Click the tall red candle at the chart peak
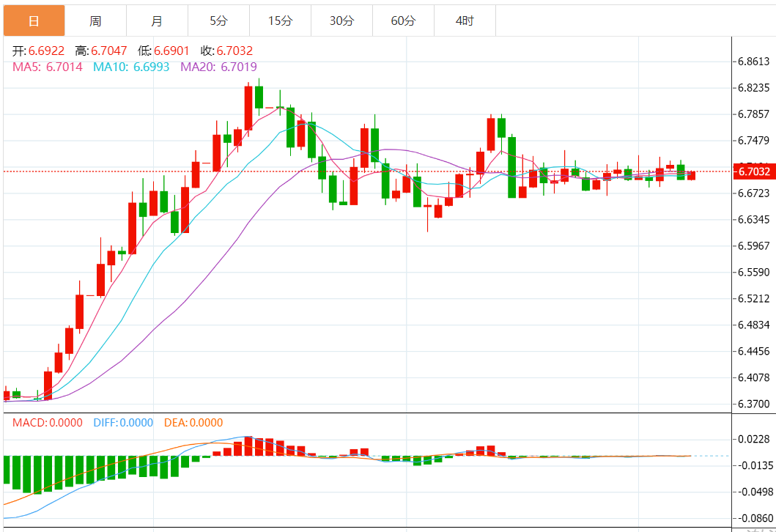Image resolution: width=776 pixels, height=532 pixels. point(248,108)
